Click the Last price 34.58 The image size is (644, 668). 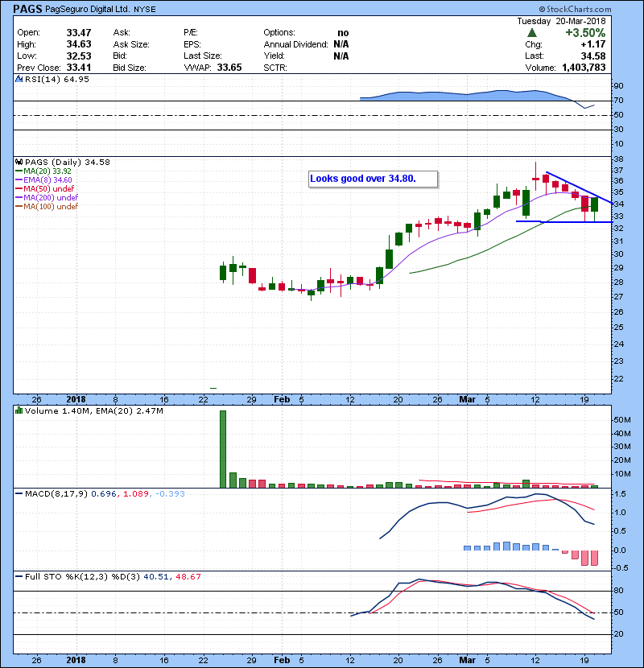point(593,56)
